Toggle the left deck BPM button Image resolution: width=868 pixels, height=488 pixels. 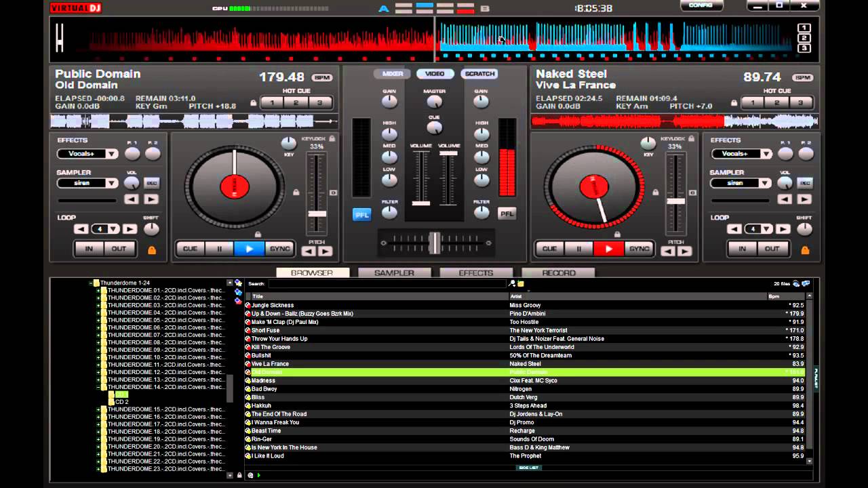tap(322, 77)
